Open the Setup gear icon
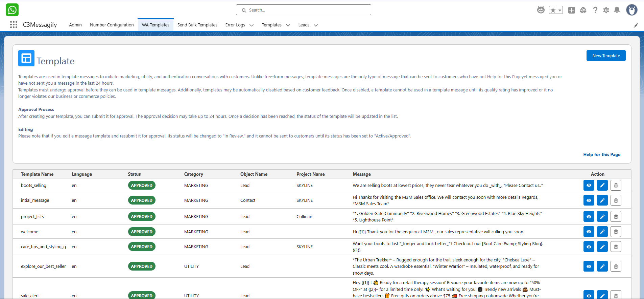 coord(606,10)
